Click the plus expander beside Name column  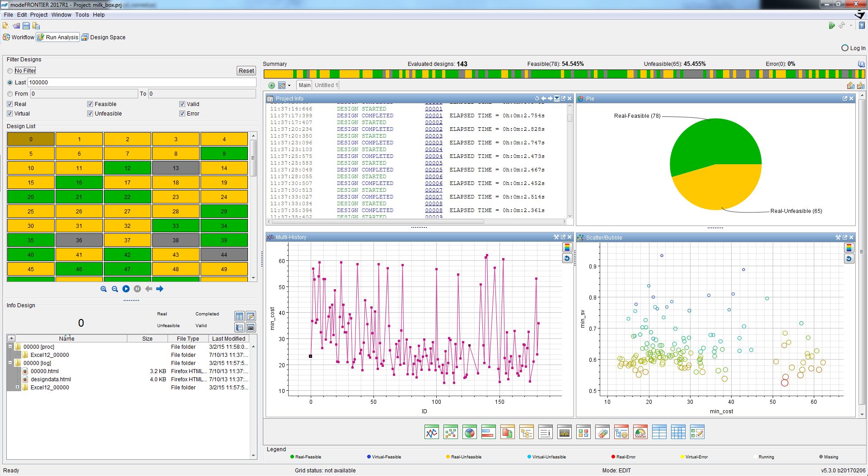[x=11, y=338]
